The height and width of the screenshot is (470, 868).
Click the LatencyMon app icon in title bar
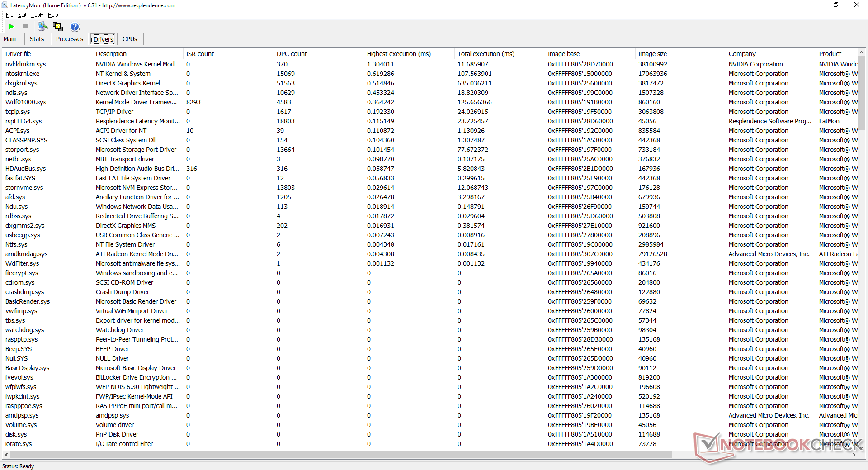pos(5,5)
